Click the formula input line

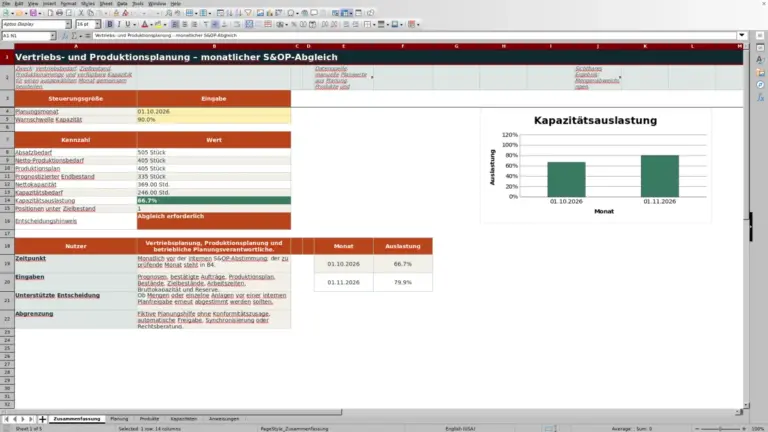414,35
